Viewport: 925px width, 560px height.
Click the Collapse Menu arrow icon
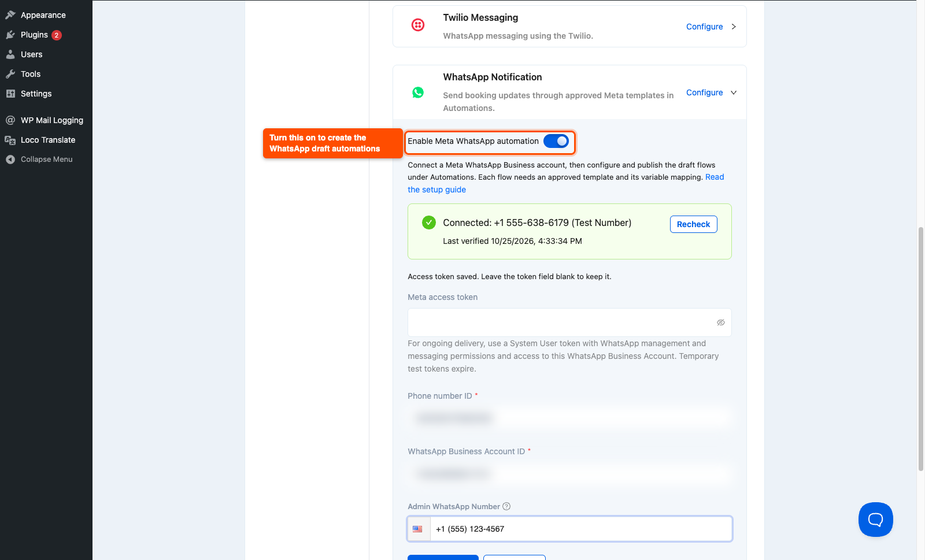pos(10,160)
